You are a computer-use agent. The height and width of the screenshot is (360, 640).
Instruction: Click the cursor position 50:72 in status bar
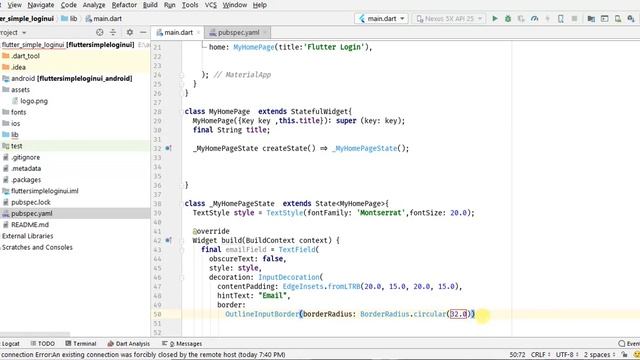(517, 355)
